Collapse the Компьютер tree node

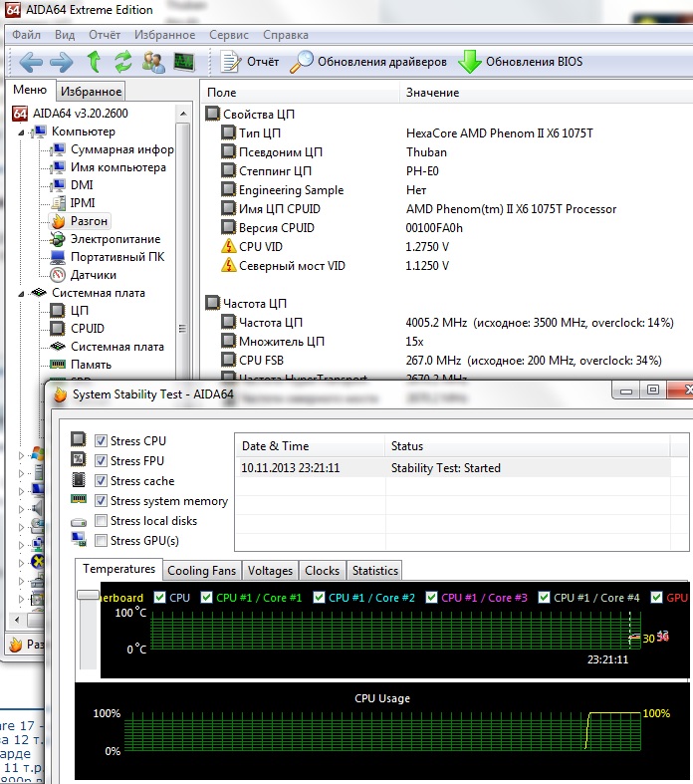click(x=22, y=132)
